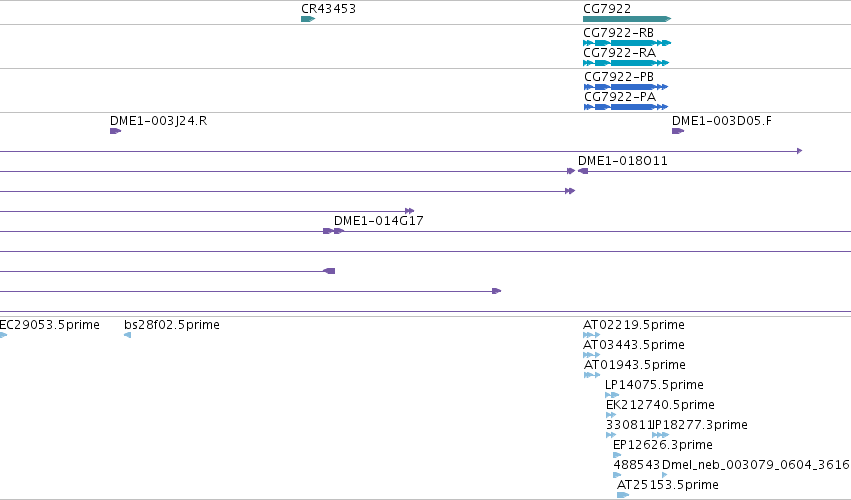Select the blue CG7922-PA CDS glyph
The image size is (851, 500).
626,107
